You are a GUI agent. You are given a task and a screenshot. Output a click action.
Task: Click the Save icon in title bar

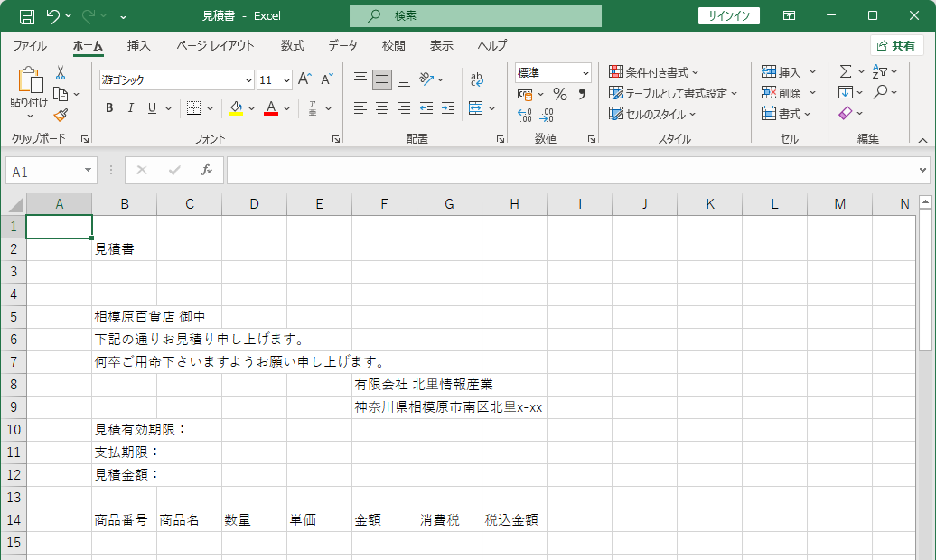click(x=27, y=16)
